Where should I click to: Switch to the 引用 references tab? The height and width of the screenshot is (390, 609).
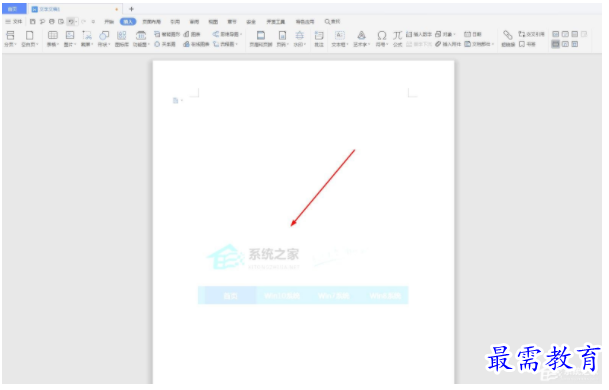[x=175, y=22]
